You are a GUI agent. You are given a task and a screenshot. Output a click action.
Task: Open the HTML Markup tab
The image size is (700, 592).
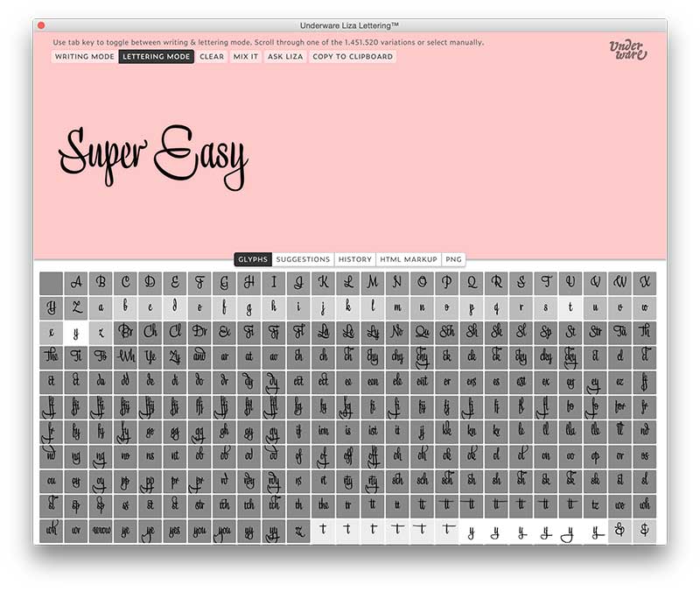(x=409, y=259)
